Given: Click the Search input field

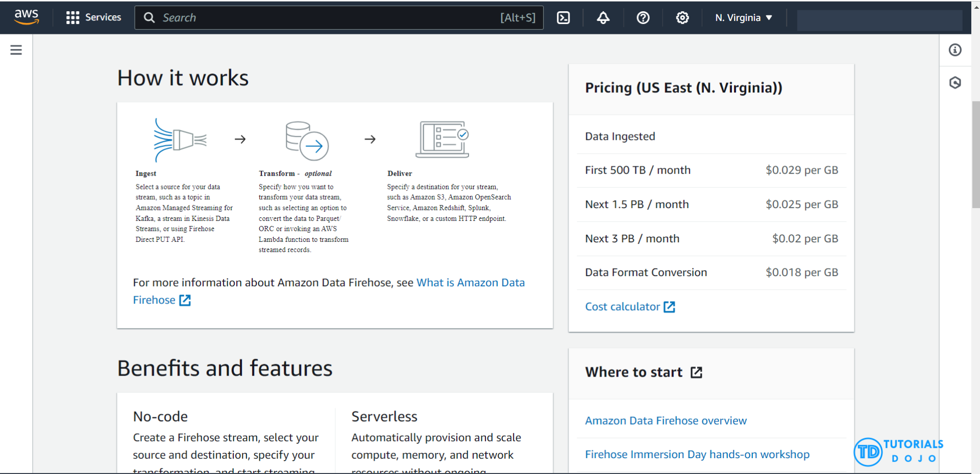Looking at the screenshot, I should coord(339,17).
